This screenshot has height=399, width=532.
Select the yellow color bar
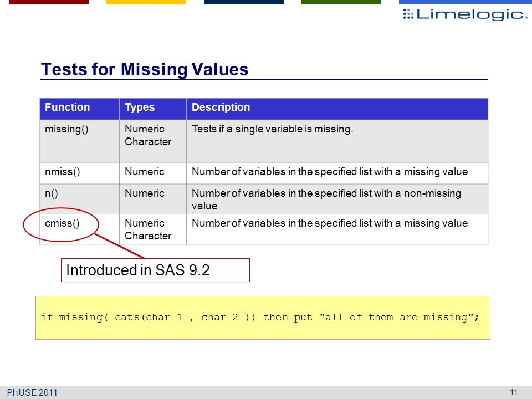(146, 2)
